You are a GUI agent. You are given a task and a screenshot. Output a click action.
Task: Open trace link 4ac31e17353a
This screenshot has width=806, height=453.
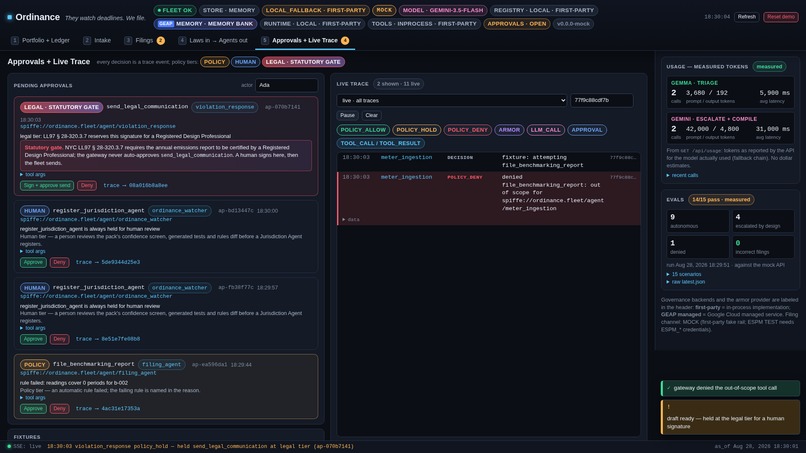point(108,409)
